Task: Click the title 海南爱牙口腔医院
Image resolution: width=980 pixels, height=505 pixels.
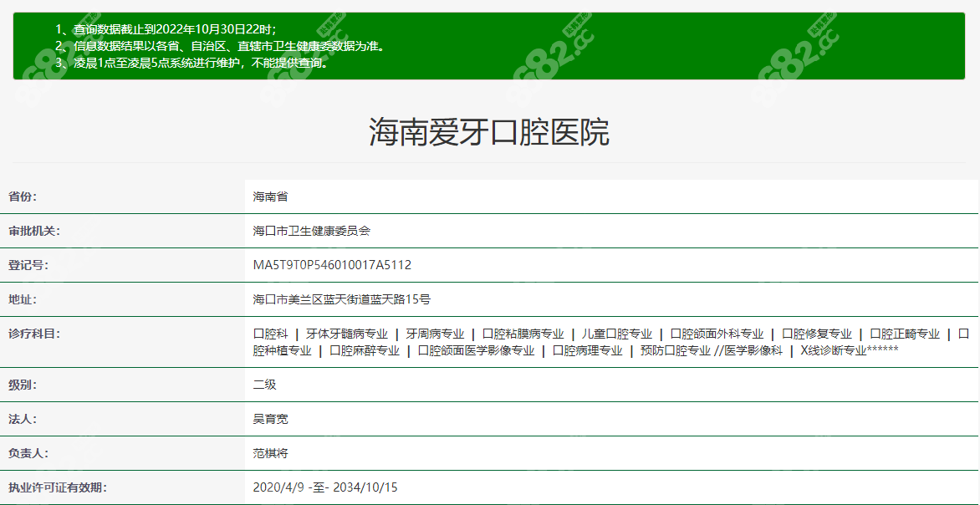Action: click(489, 131)
